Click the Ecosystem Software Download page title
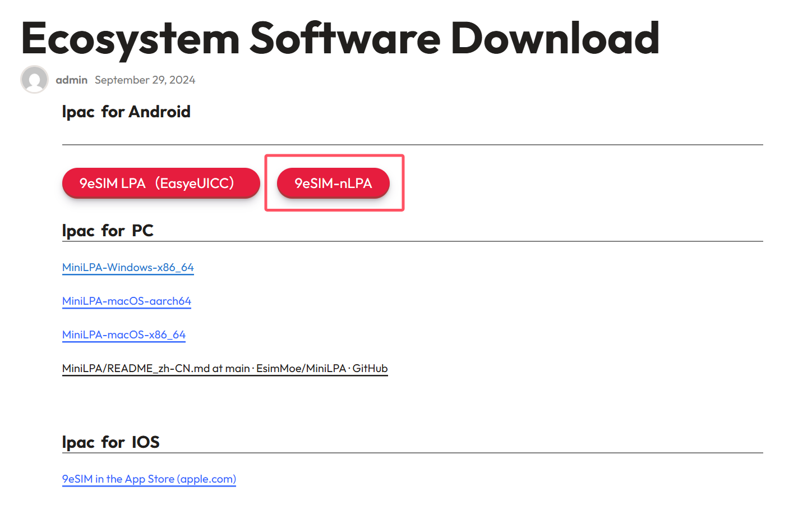 pyautogui.click(x=340, y=38)
